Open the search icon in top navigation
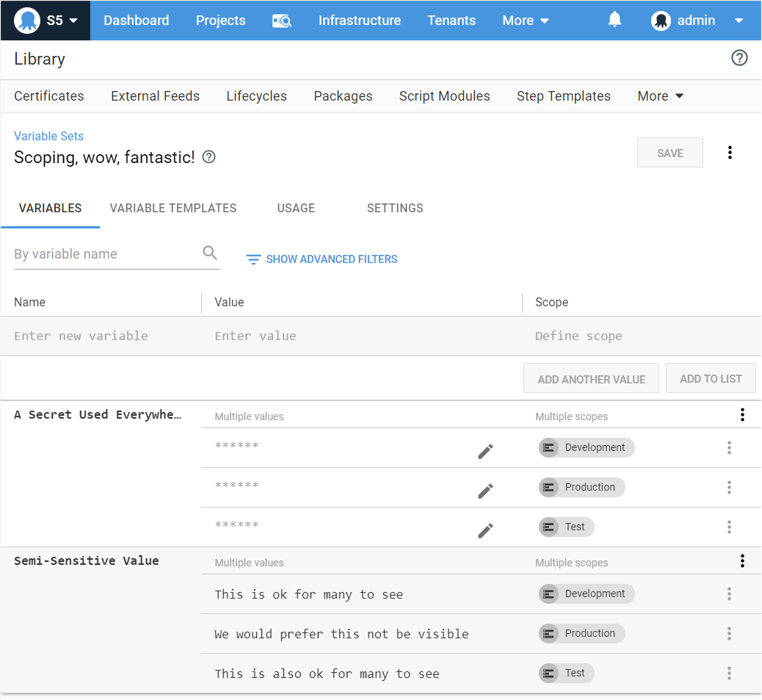Viewport: 762px width, 700px height. click(282, 21)
